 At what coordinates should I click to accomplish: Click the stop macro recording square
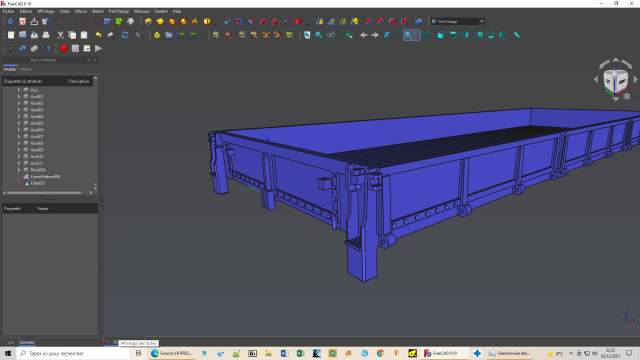click(75, 49)
